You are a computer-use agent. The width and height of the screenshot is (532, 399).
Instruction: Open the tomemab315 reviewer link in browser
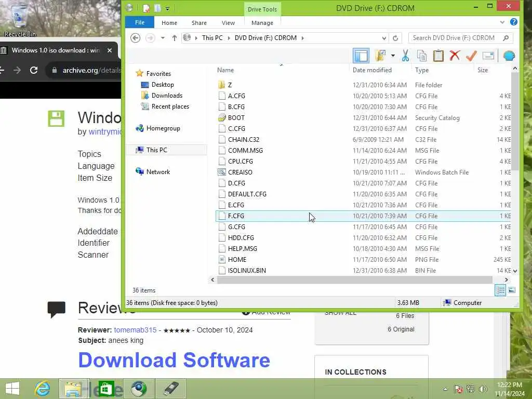(135, 330)
